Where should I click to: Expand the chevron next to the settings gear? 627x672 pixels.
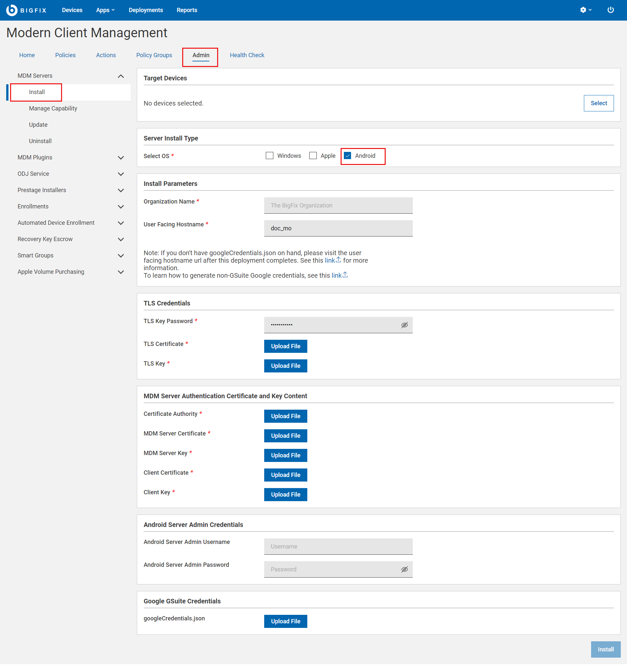pyautogui.click(x=590, y=10)
